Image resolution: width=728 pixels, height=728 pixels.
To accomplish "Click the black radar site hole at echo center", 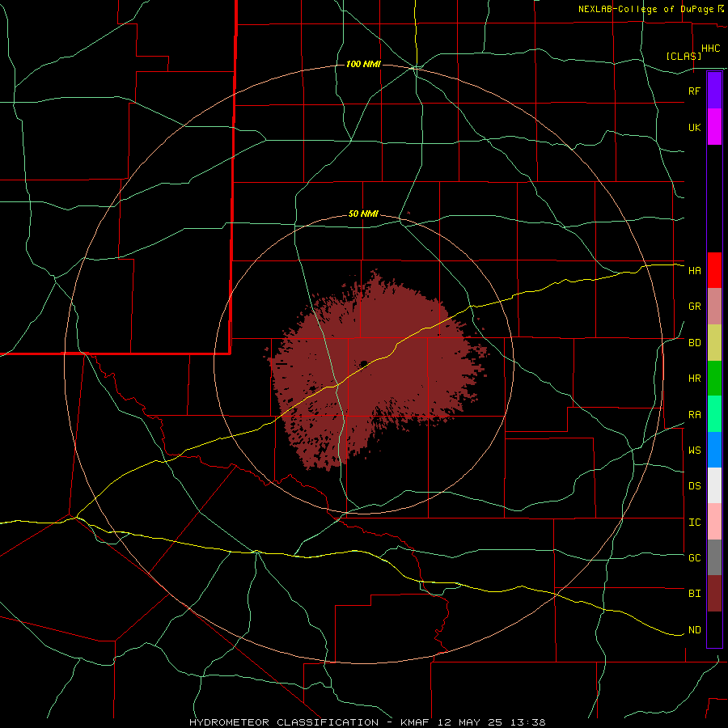I will click(x=363, y=363).
